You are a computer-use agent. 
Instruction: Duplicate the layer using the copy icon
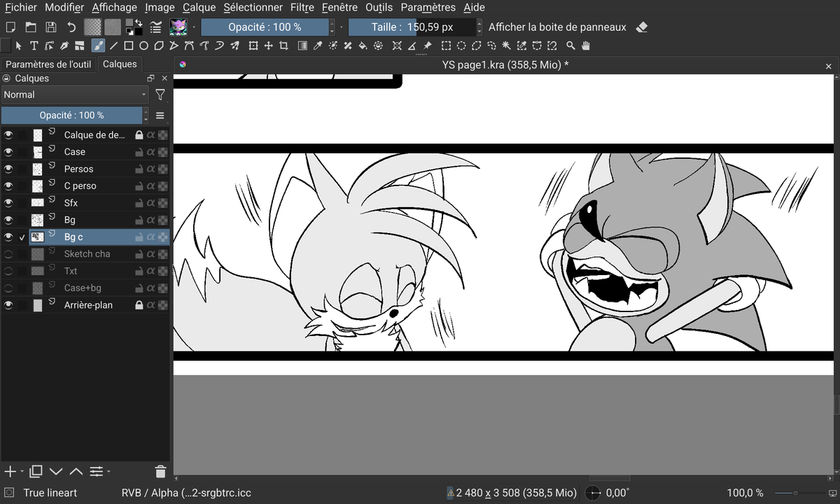(36, 471)
